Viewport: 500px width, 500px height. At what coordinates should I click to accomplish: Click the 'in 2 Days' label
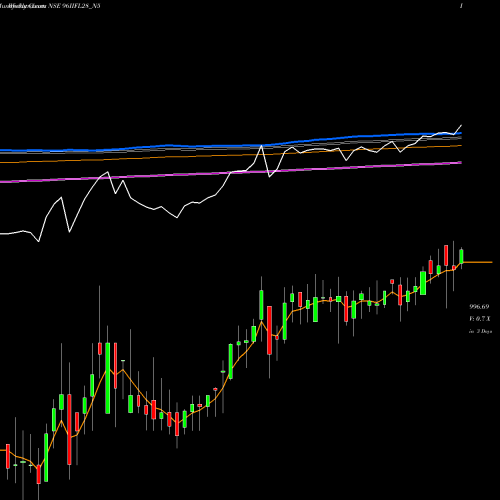[480, 331]
